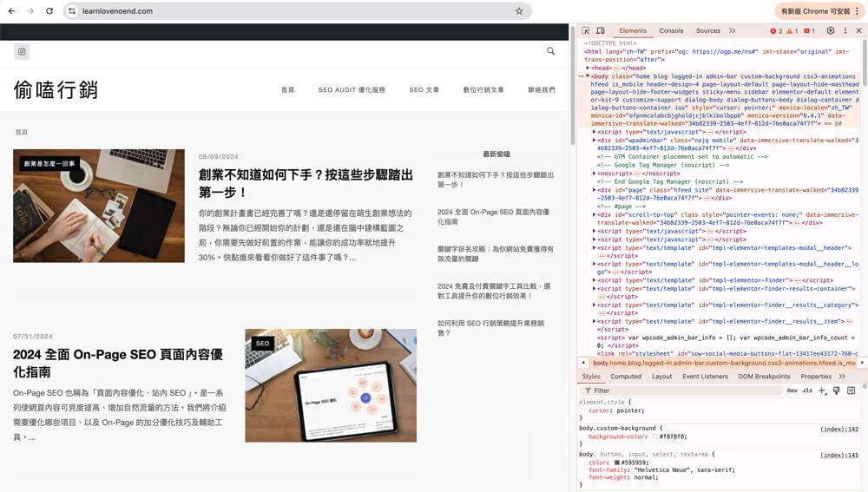868x492 pixels.
Task: Click the website search magnifier icon
Action: (x=551, y=51)
